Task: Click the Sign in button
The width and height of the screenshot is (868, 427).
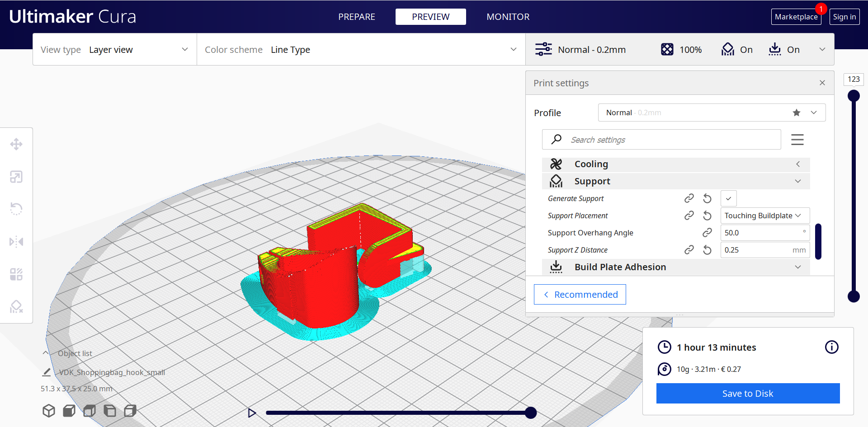Action: point(844,17)
